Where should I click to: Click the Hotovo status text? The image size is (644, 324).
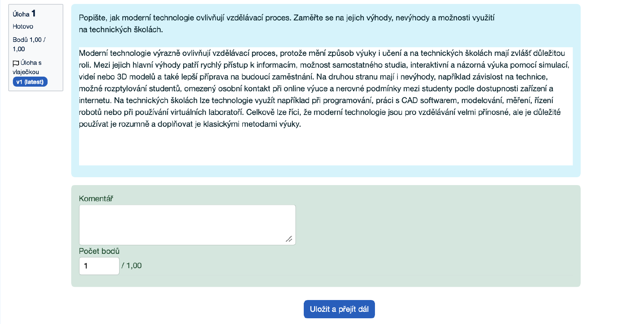23,26
